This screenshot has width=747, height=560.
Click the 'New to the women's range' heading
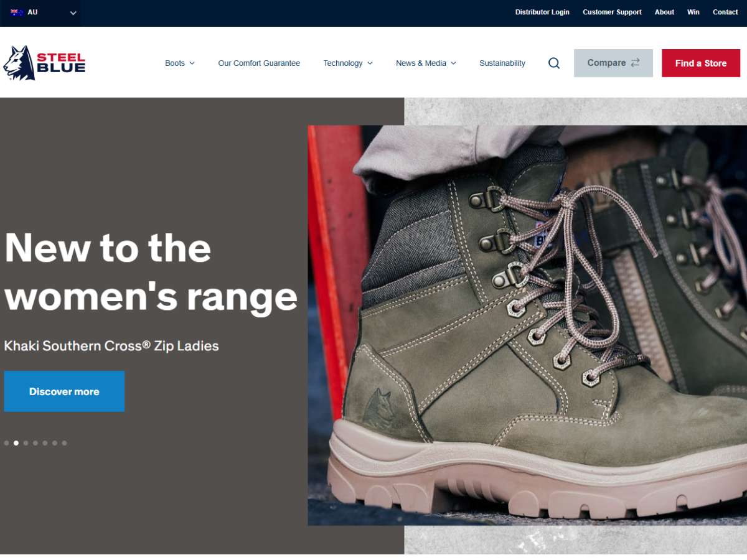click(x=151, y=271)
